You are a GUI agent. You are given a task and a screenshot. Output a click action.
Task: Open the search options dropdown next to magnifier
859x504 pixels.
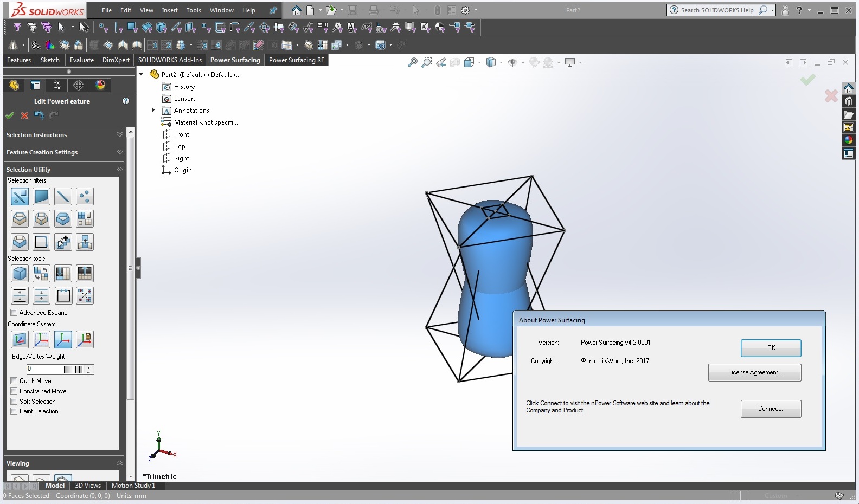pyautogui.click(x=772, y=10)
